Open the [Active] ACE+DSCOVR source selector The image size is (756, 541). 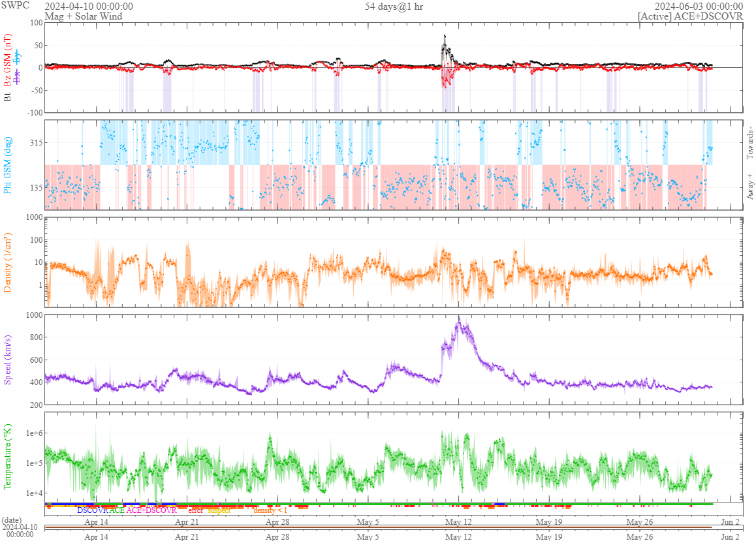(690, 16)
